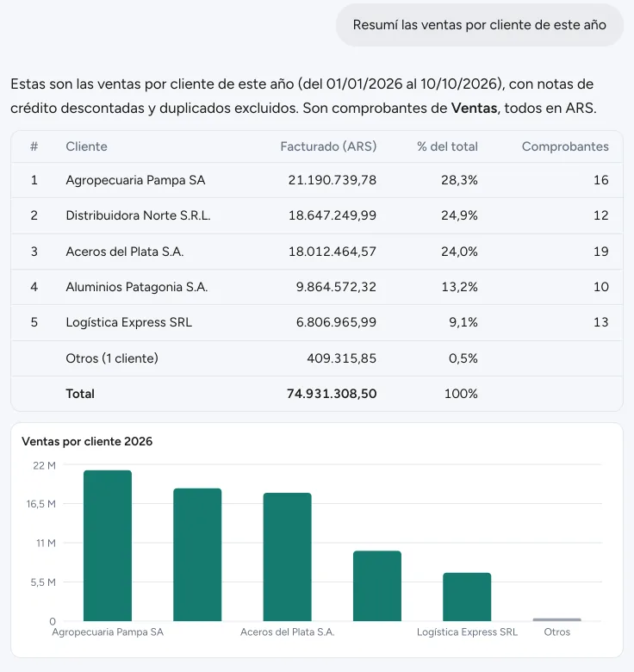Click the 'Facturado (ARS)' column header
This screenshot has height=672, width=634.
[328, 146]
